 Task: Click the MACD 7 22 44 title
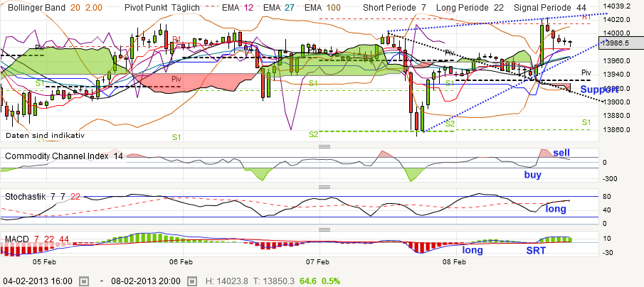37,239
